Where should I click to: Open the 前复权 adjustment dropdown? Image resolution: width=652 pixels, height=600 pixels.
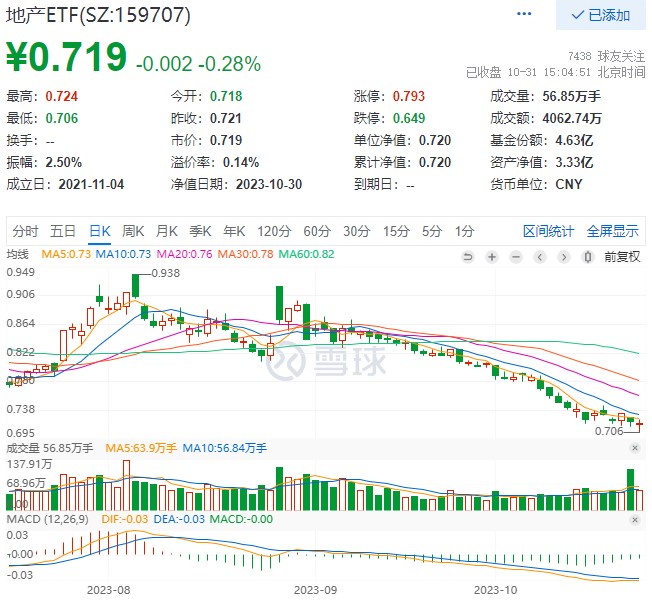622,257
